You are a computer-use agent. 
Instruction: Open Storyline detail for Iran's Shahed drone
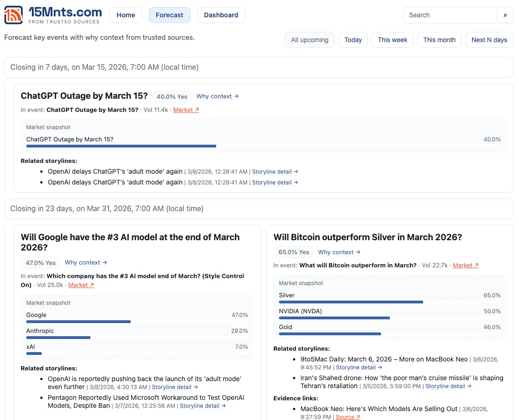(448, 386)
